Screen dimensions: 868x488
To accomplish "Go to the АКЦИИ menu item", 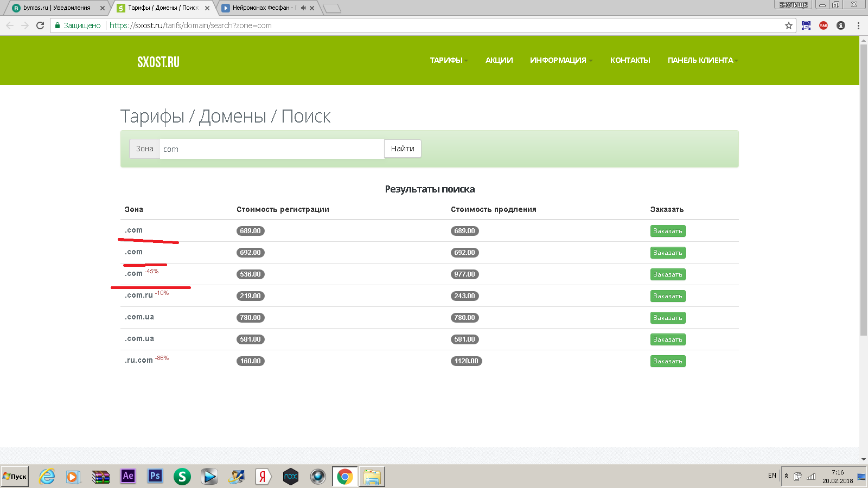I will click(499, 60).
